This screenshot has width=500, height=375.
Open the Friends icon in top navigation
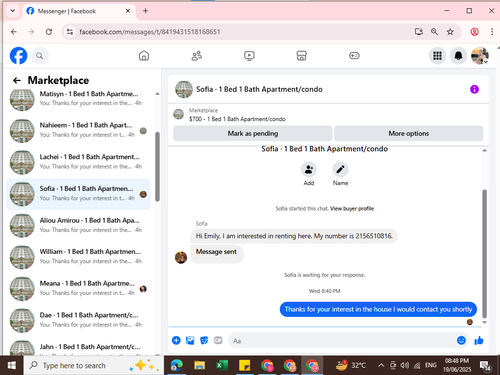(197, 56)
